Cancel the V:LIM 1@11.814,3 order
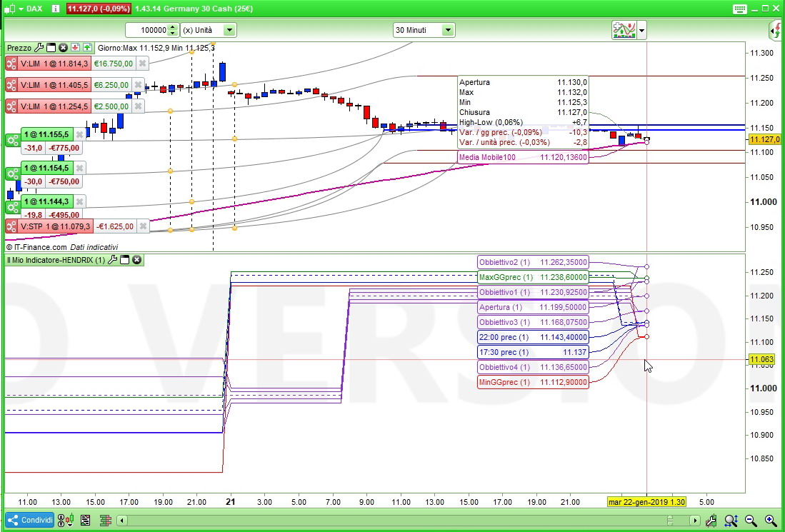 click(x=142, y=64)
